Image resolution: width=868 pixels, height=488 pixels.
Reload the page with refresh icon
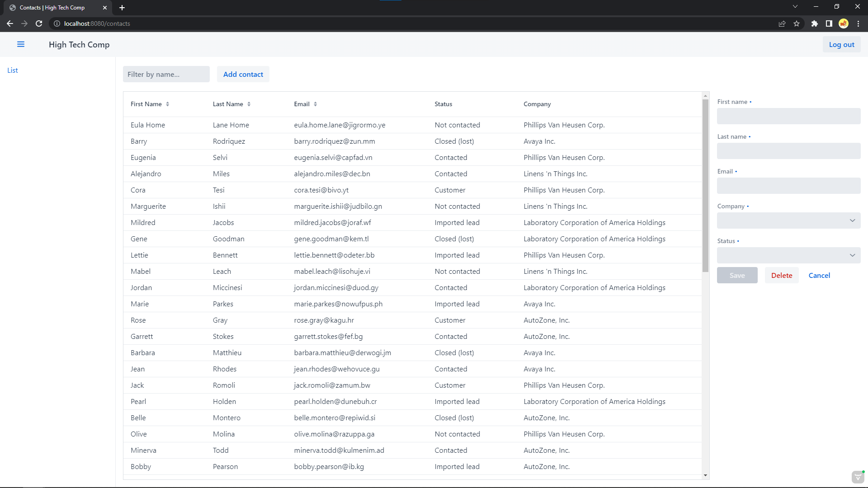(x=39, y=23)
